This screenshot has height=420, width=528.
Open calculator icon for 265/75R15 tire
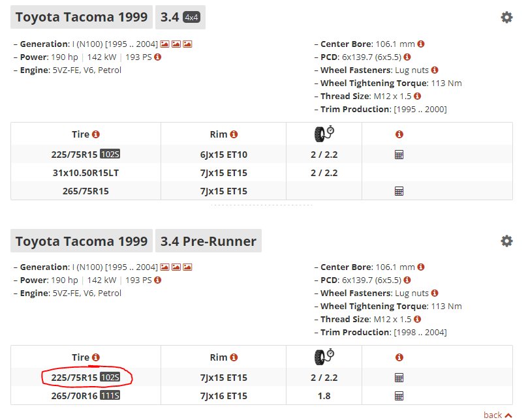(399, 191)
